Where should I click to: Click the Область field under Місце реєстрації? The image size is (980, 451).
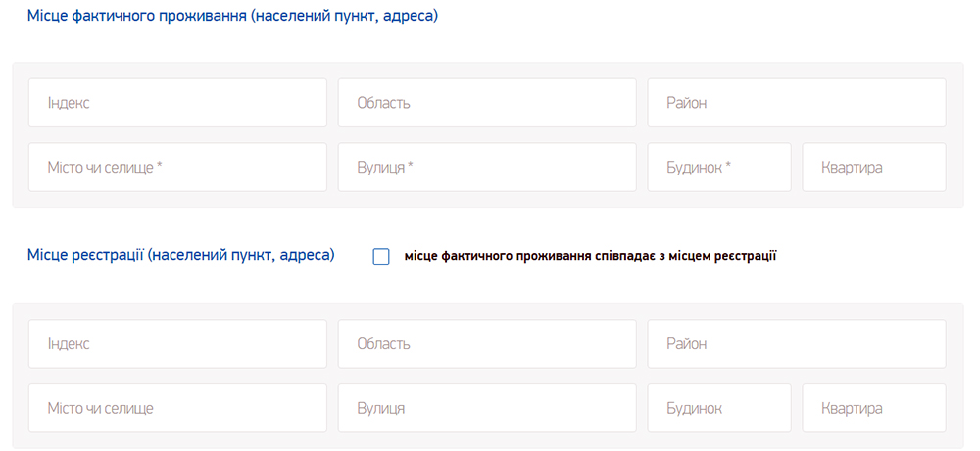tap(487, 343)
